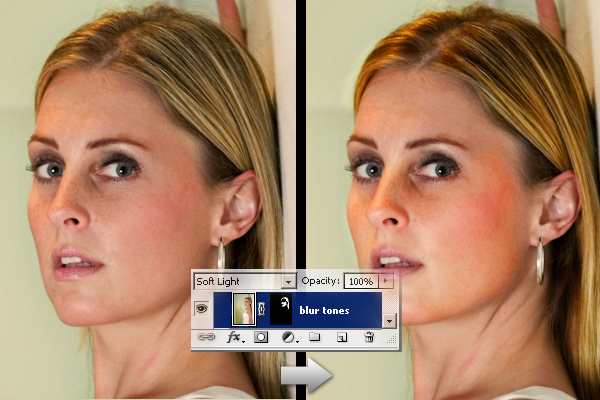Viewport: 600px width, 400px height.
Task: Toggle the mask link icon on blur tones
Action: tap(262, 309)
